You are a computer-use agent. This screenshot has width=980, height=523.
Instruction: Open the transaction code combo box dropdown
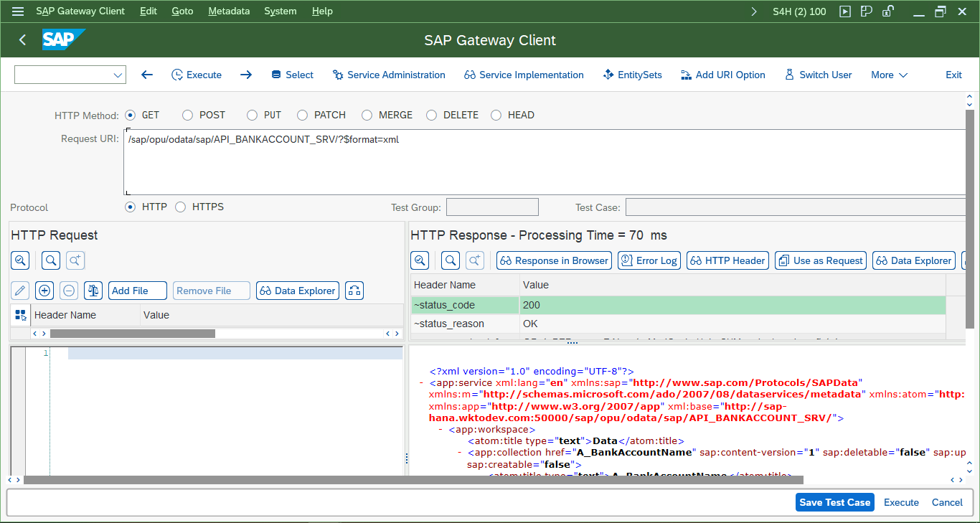coord(117,74)
